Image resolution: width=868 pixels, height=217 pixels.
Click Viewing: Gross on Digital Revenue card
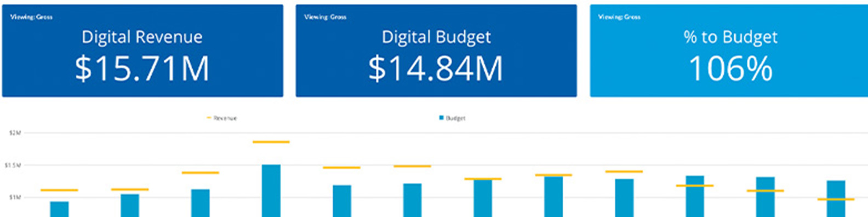31,17
